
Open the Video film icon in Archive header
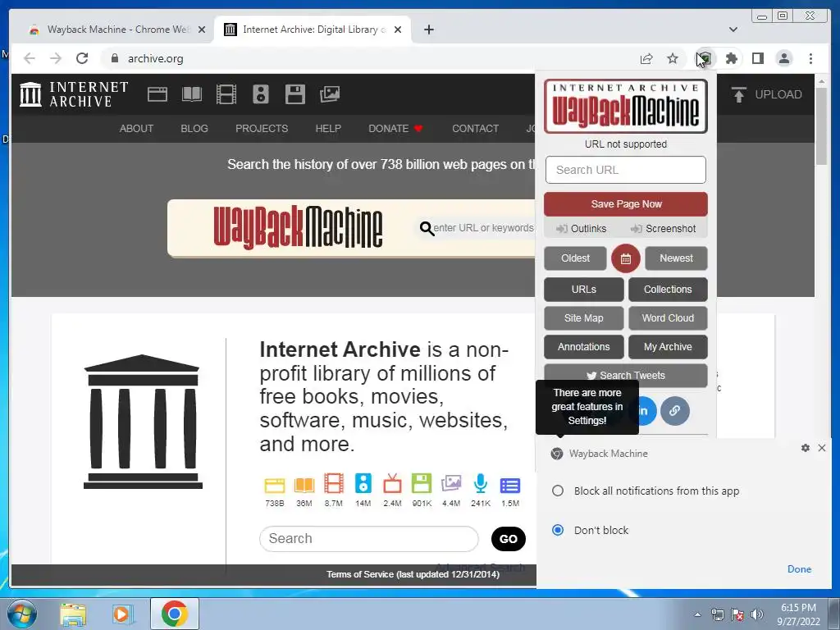coord(226,94)
